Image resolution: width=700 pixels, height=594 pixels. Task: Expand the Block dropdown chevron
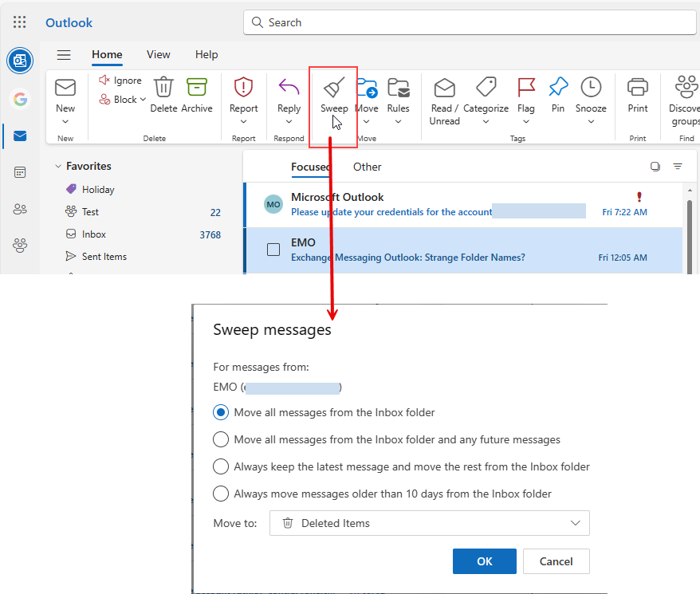[143, 99]
